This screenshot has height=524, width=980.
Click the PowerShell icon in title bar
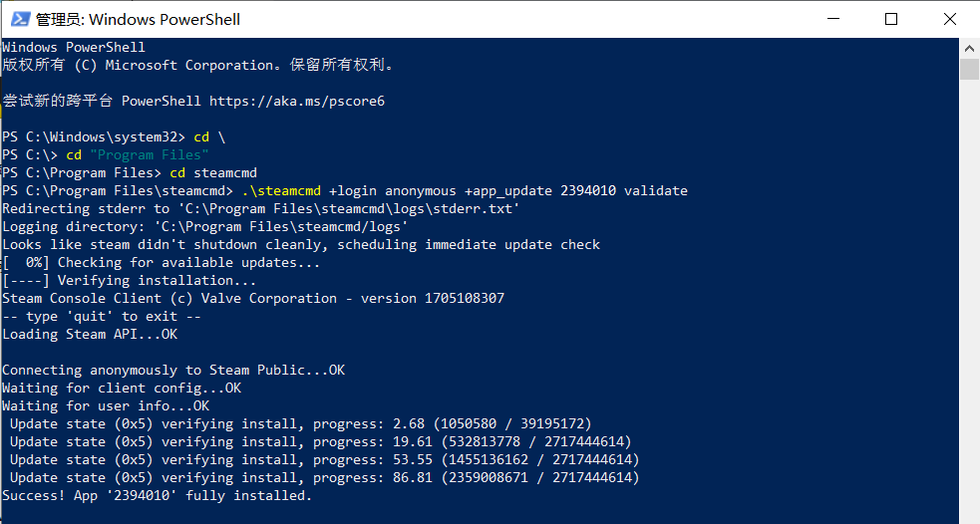[20, 19]
